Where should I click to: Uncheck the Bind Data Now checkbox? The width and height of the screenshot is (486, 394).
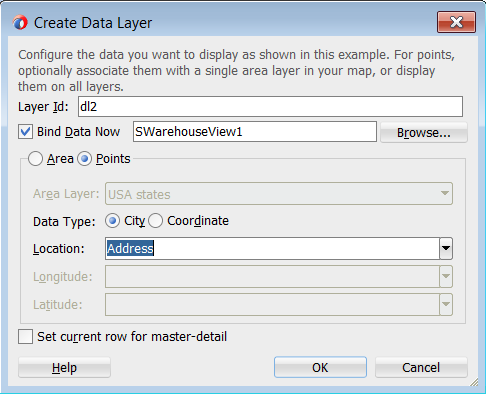25,132
